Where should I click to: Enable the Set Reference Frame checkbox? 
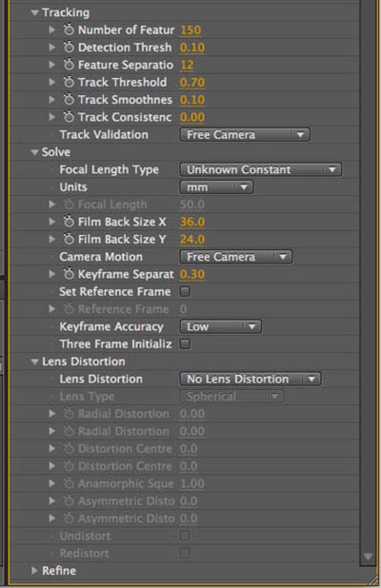click(x=185, y=291)
